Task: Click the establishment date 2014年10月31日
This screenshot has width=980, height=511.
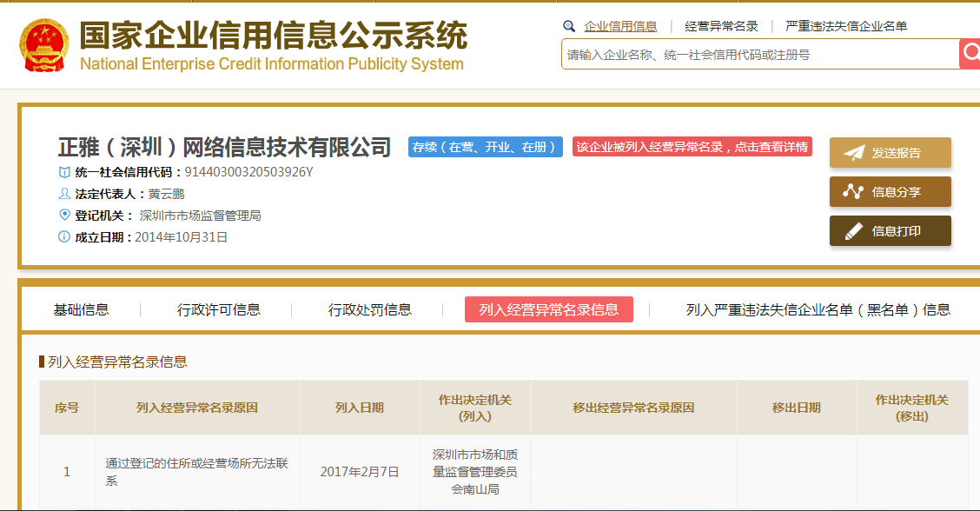Action: [x=182, y=237]
